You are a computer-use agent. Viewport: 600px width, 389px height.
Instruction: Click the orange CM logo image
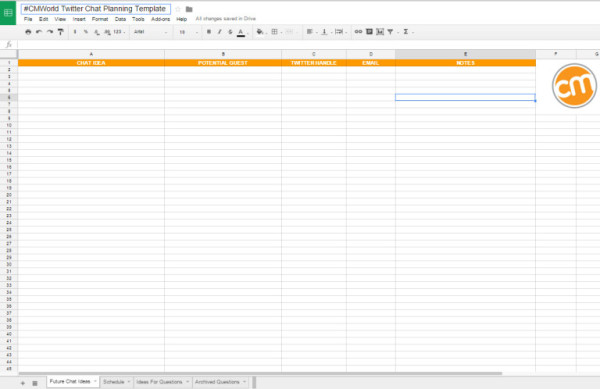point(574,86)
